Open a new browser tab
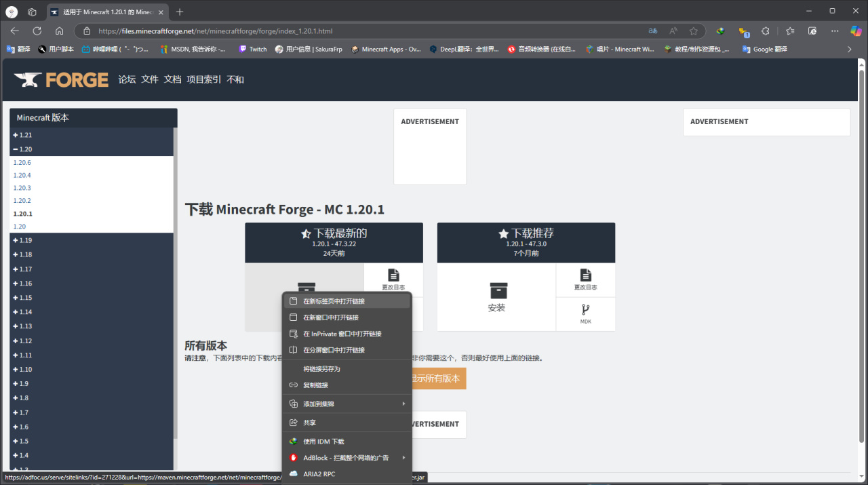 (180, 12)
